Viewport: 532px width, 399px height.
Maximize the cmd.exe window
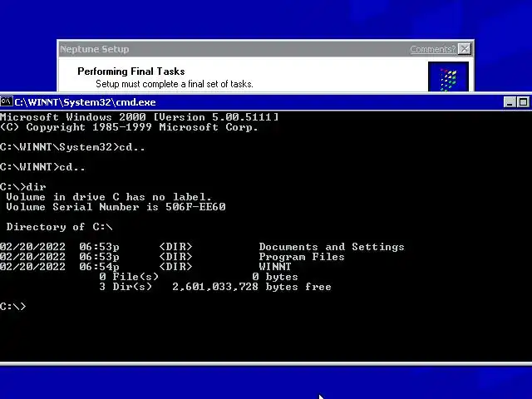pyautogui.click(x=523, y=102)
